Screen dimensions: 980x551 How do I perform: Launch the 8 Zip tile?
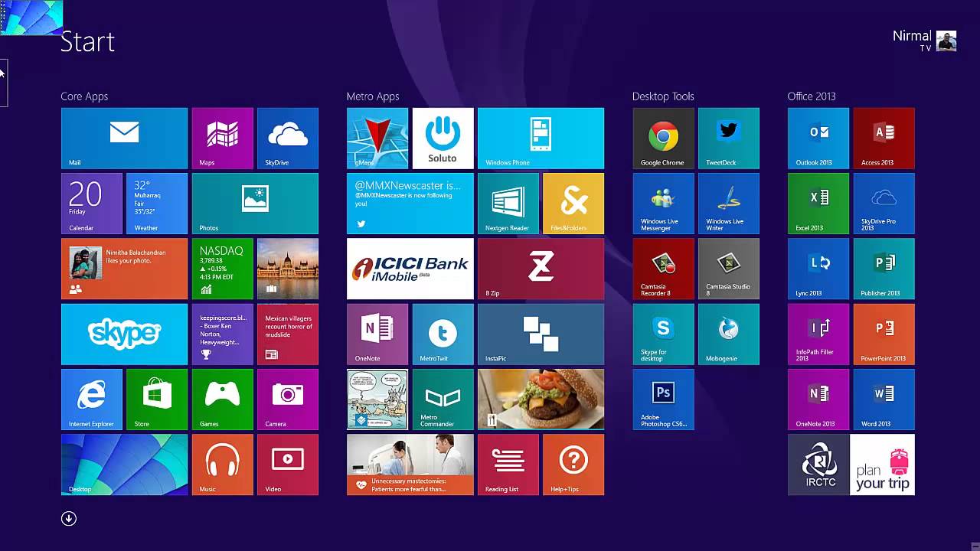click(x=541, y=269)
